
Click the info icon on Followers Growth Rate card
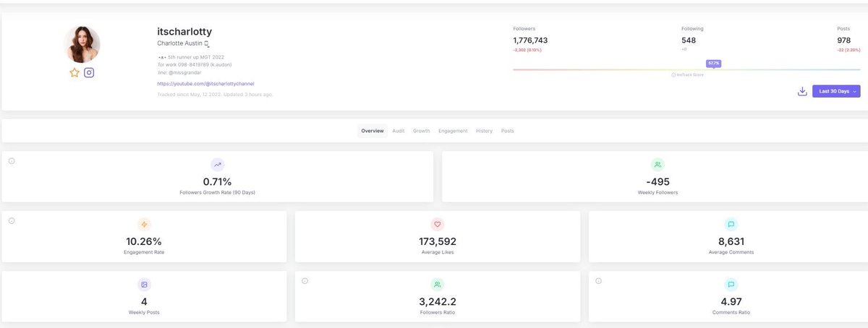coord(12,160)
